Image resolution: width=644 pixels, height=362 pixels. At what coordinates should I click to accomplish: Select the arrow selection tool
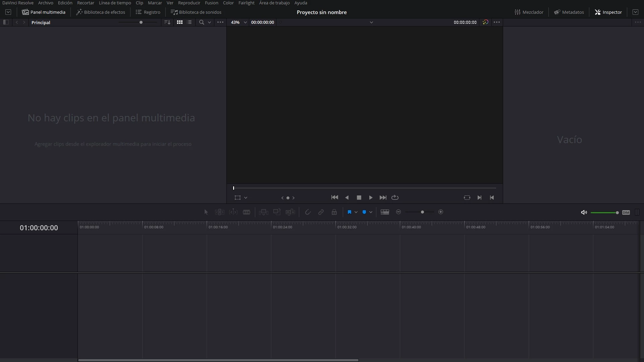206,212
